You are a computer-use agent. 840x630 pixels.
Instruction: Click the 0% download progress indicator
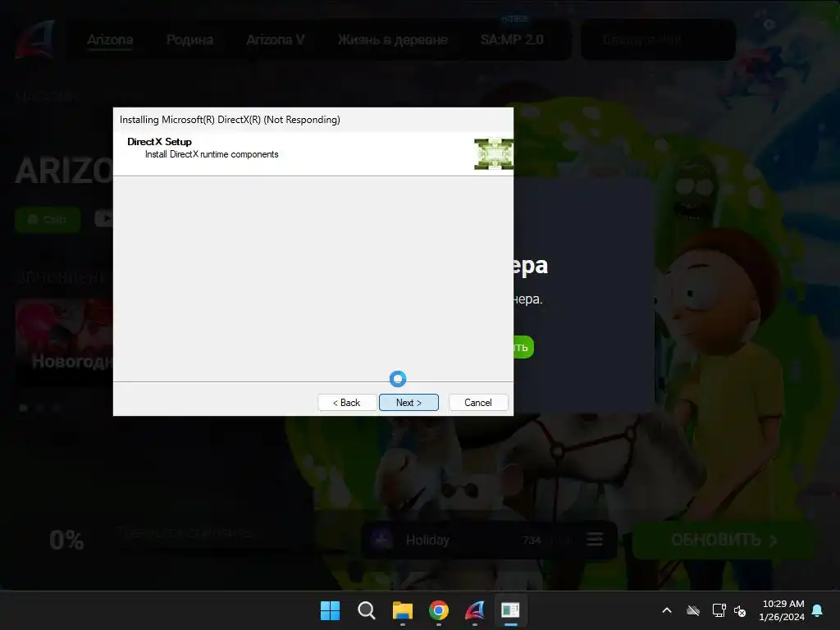pos(66,540)
